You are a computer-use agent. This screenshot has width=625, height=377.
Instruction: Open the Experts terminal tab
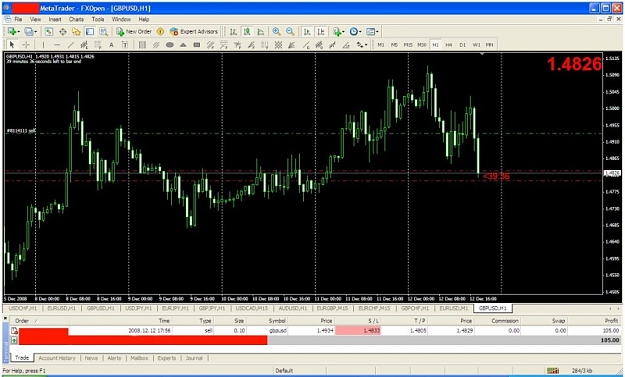(x=167, y=358)
